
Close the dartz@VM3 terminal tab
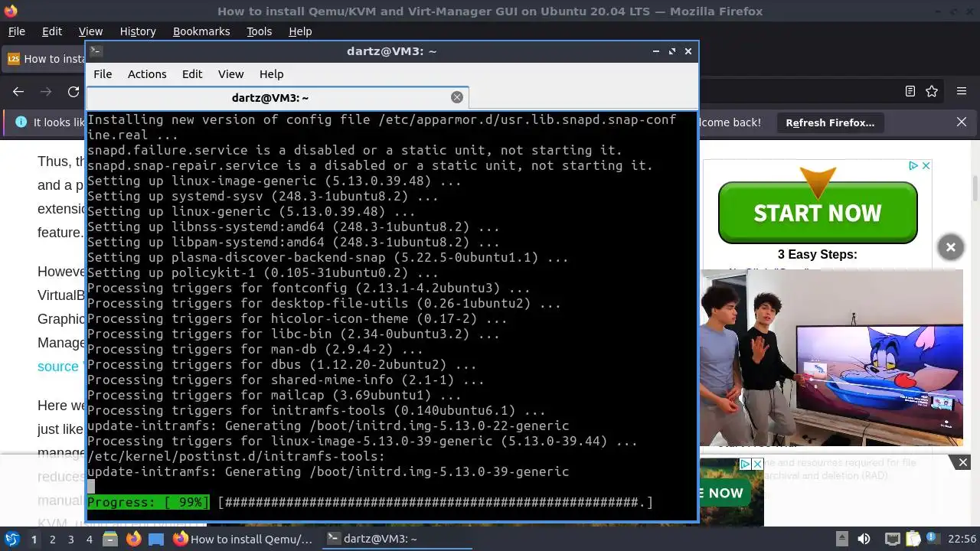pyautogui.click(x=457, y=97)
